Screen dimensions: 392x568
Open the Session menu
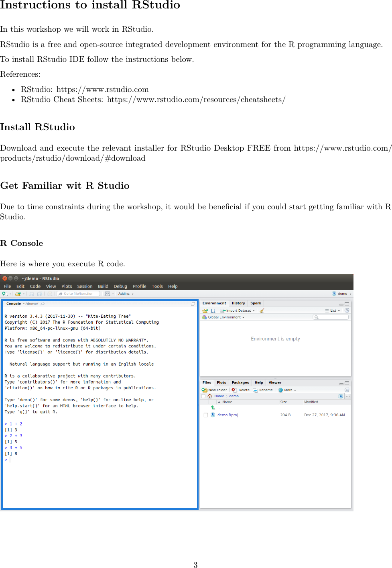85,286
